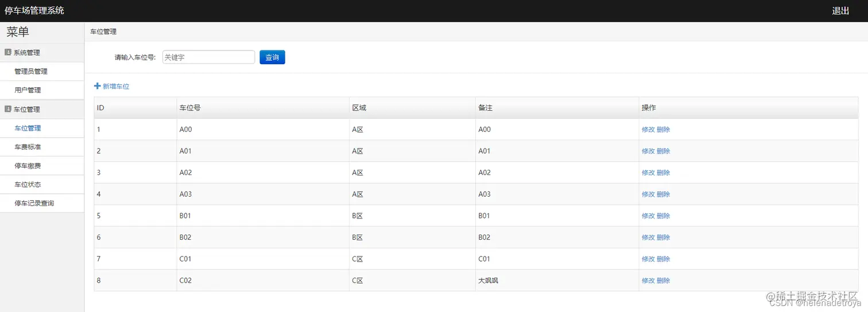
Task: Click the icon beside 车位管理 section header
Action: 8,109
